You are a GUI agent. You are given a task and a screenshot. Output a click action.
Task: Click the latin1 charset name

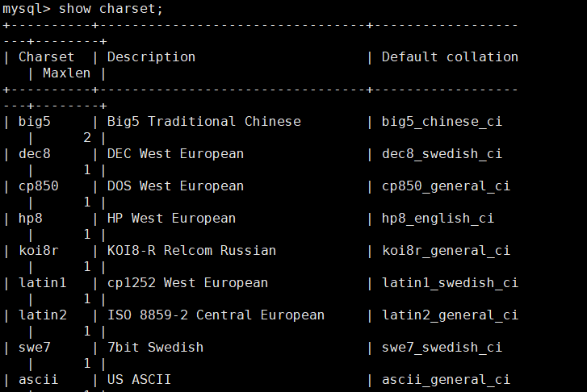(42, 283)
